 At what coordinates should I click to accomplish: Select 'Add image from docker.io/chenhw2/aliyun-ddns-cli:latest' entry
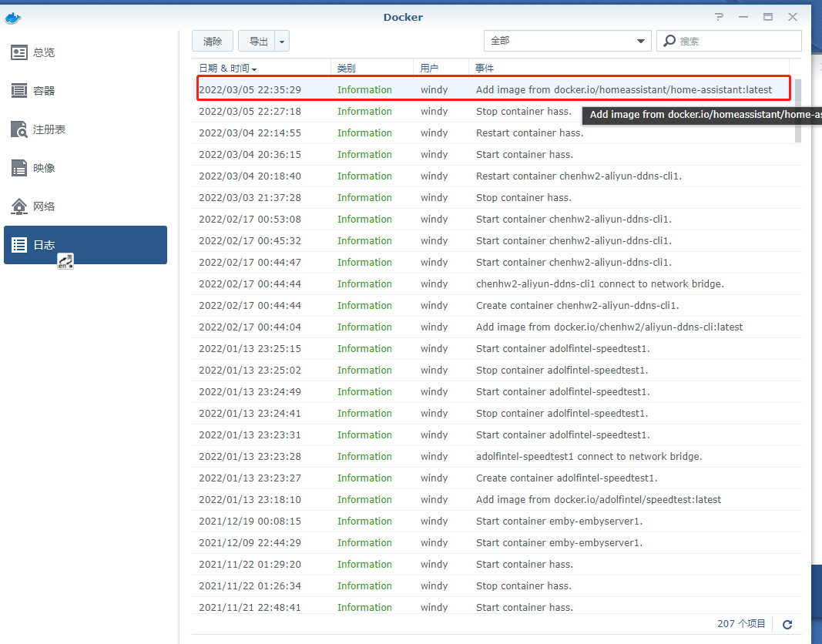[496, 327]
